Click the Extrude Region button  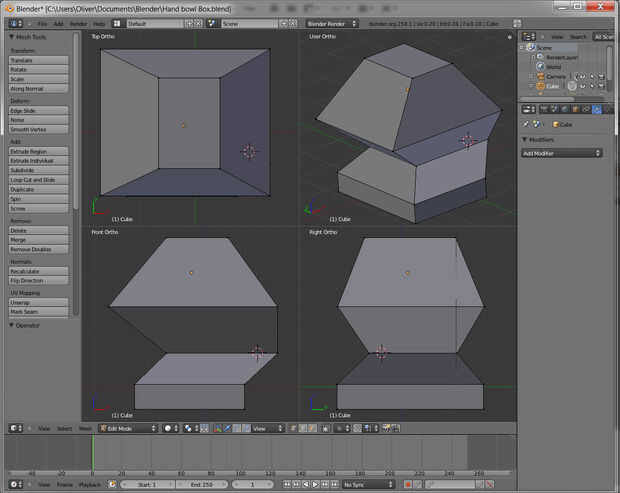[x=39, y=151]
